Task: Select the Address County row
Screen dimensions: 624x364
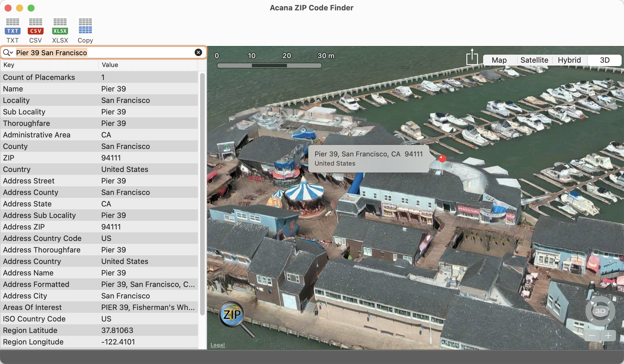Action: point(99,192)
